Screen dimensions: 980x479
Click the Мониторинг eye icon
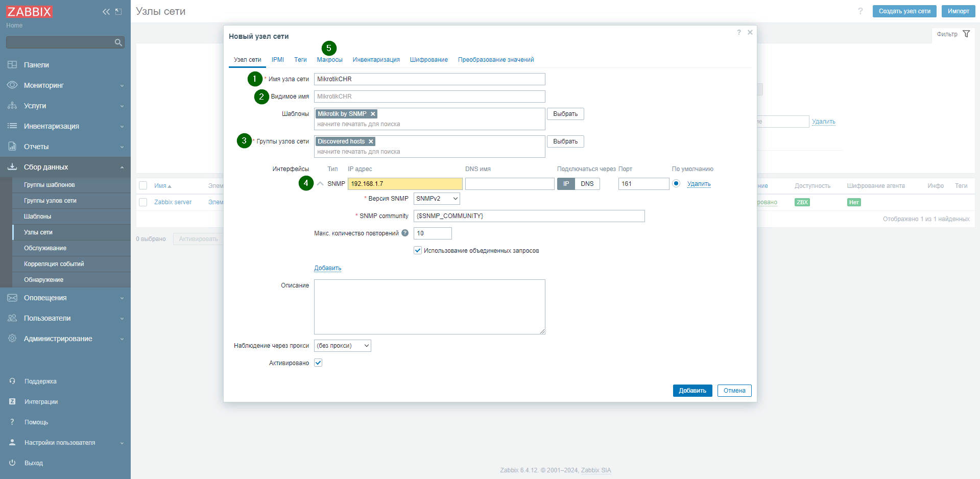[12, 85]
